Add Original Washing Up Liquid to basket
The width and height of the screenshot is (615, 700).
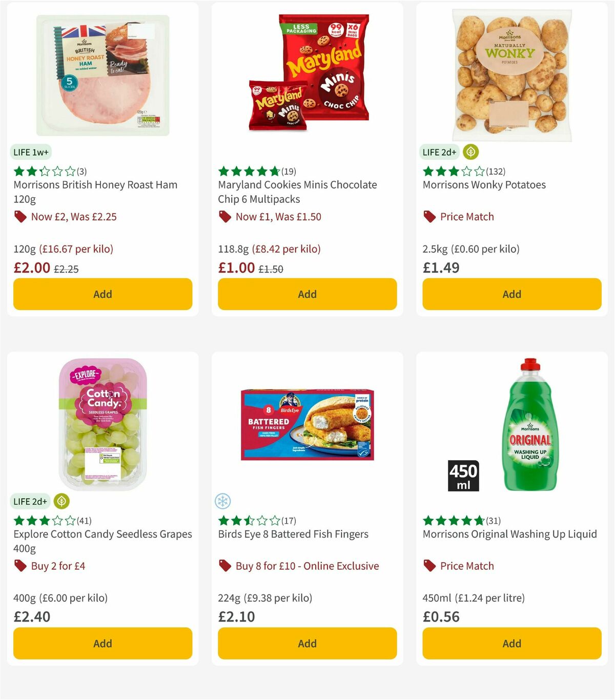pyautogui.click(x=511, y=643)
